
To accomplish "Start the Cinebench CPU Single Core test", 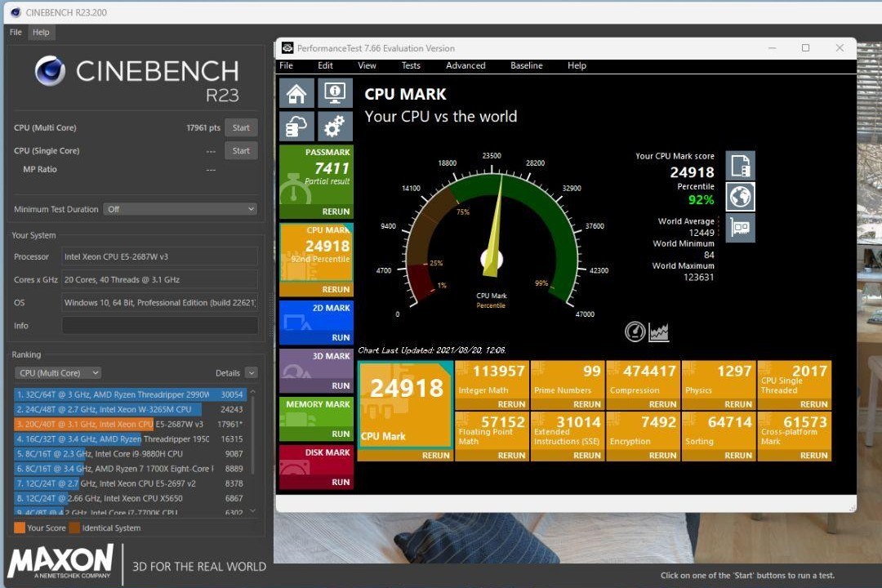I will click(241, 151).
